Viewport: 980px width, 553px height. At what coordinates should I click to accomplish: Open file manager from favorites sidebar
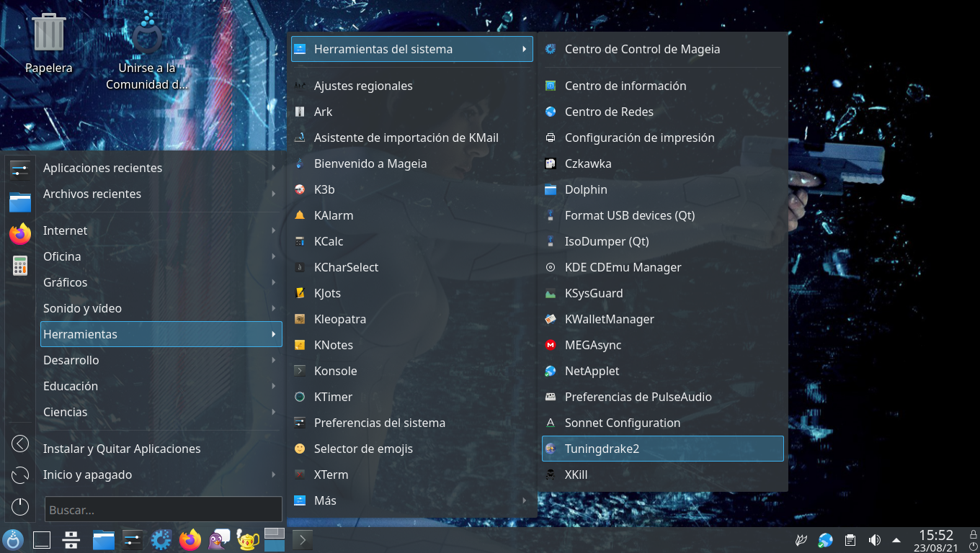click(20, 202)
